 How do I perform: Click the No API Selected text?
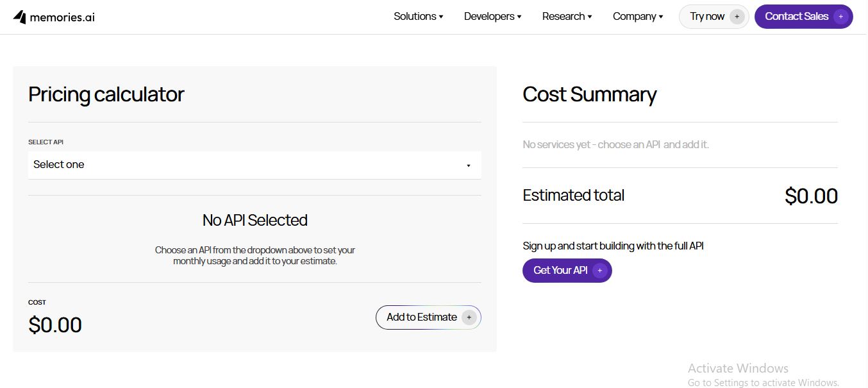click(255, 220)
